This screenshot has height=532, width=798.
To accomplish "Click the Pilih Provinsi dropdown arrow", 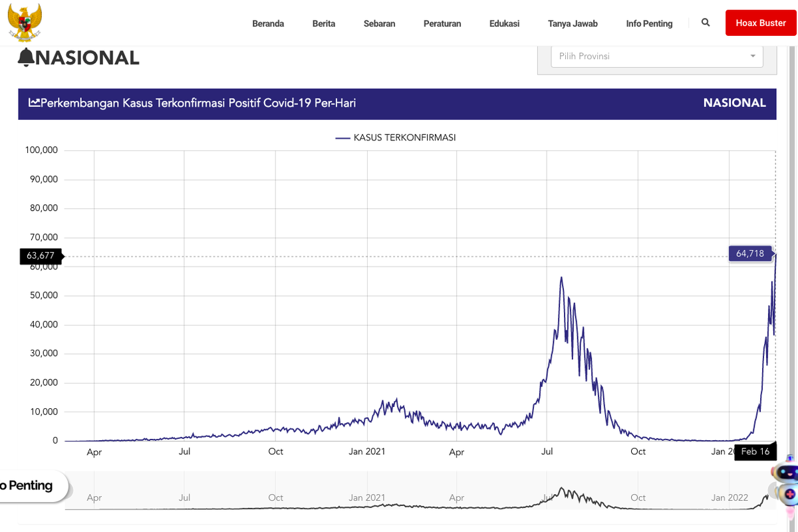I will point(753,57).
